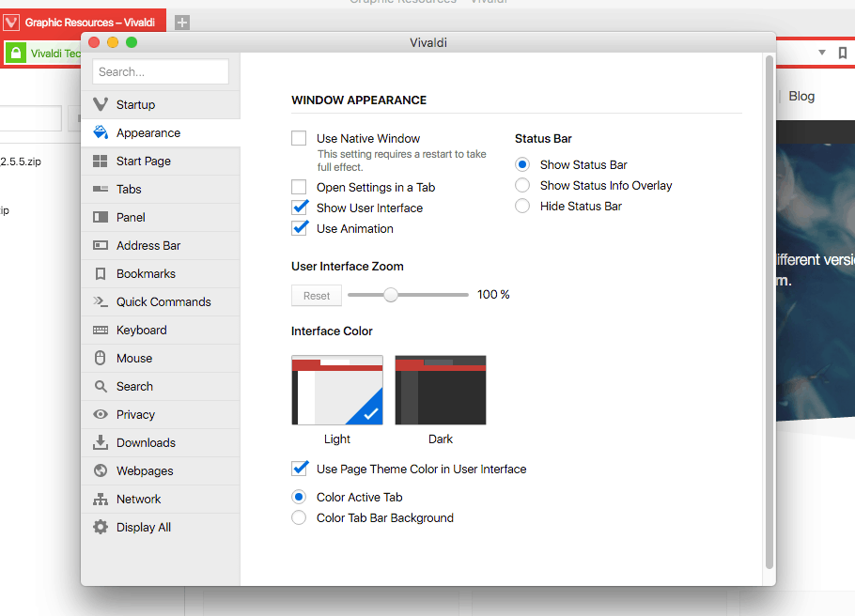
Task: Click the 100 % zoom value text
Action: tap(493, 294)
